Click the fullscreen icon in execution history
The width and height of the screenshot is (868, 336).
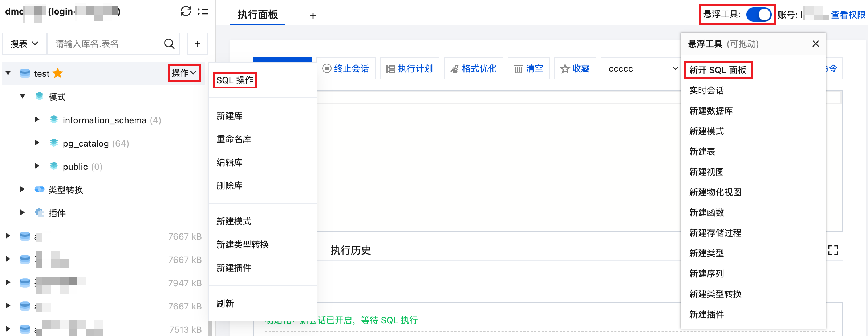coord(833,250)
